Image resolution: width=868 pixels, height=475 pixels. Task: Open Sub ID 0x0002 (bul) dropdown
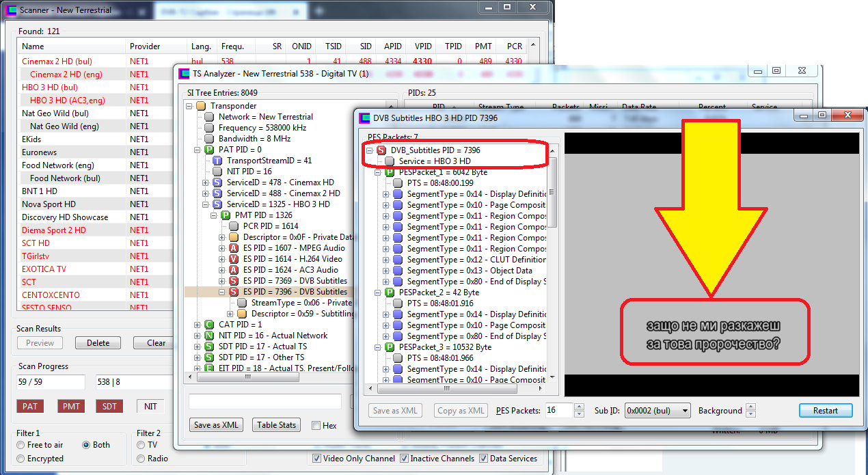(x=657, y=411)
